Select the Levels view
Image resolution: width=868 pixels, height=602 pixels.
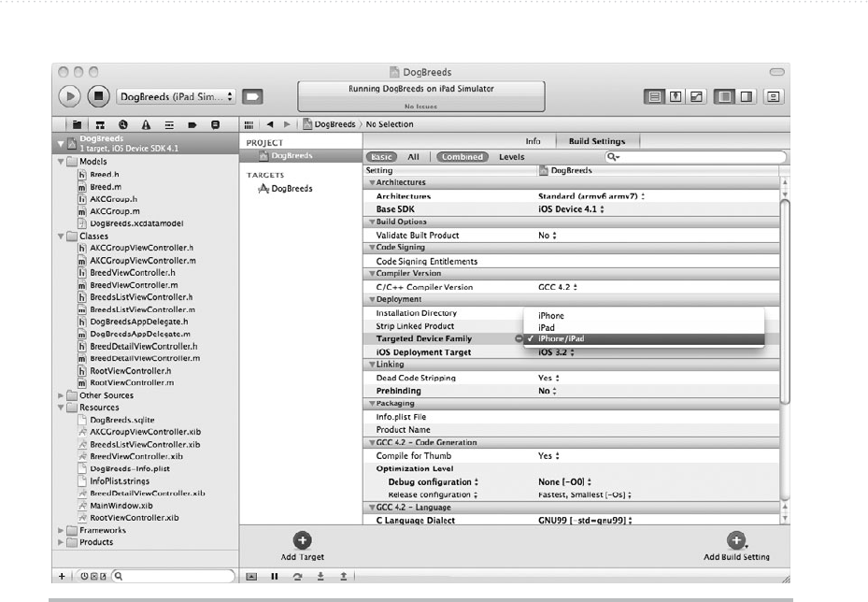pos(511,157)
